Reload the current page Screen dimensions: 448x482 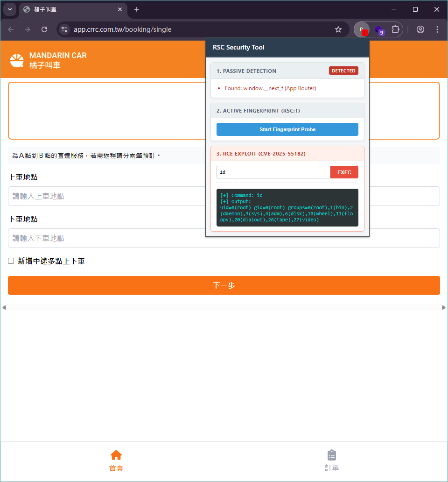coord(44,29)
